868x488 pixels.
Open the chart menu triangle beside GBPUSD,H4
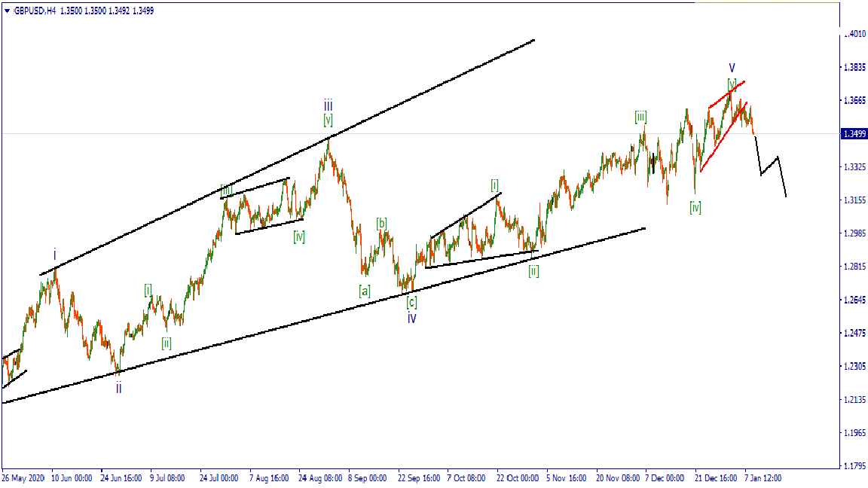coord(7,11)
